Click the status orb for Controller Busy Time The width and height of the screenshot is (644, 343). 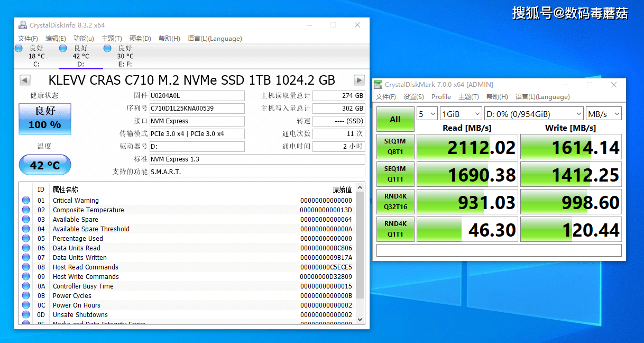click(x=26, y=286)
